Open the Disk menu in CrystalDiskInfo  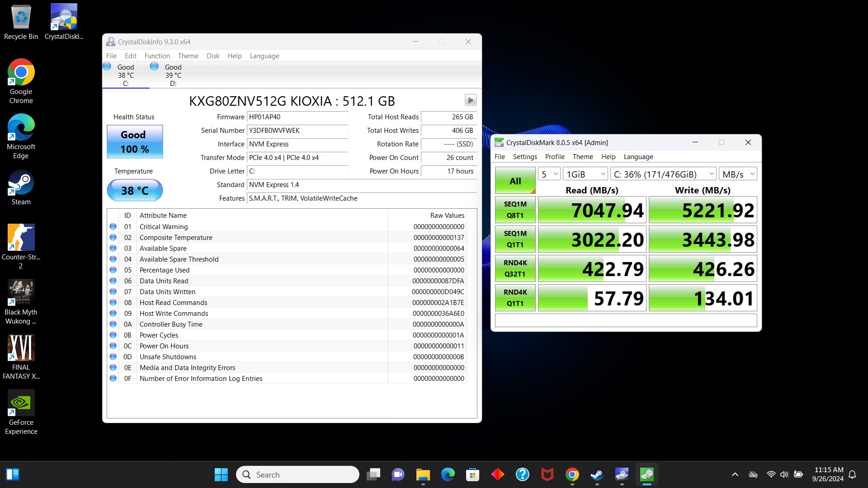(213, 56)
